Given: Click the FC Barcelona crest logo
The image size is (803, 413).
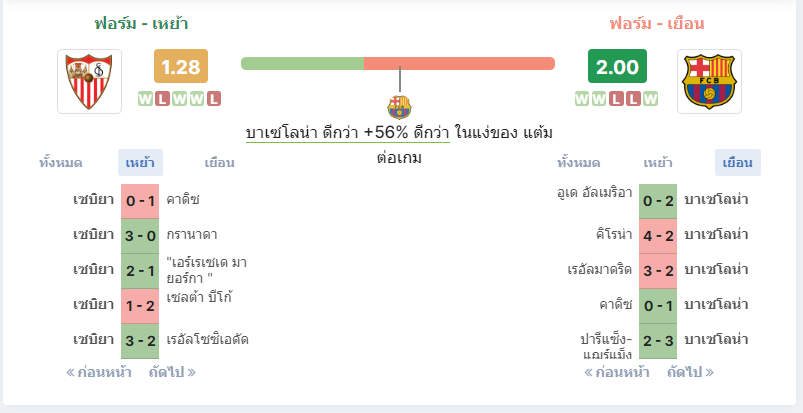Looking at the screenshot, I should [709, 81].
